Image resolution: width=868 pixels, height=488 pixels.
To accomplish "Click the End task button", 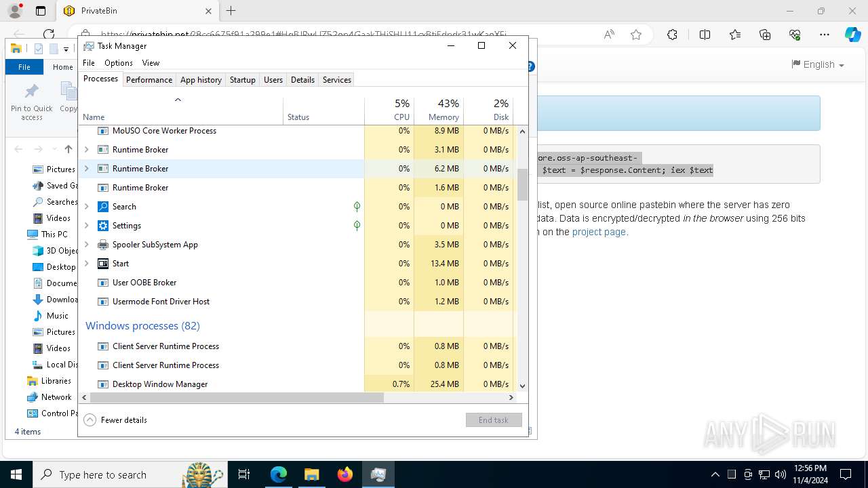I will tap(494, 420).
